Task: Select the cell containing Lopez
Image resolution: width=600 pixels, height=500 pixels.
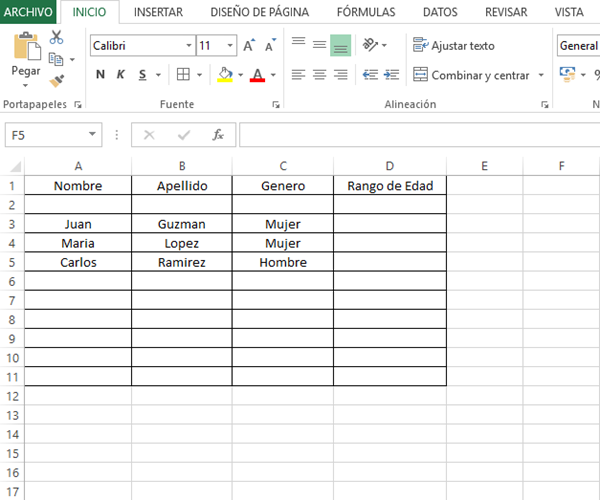Action: coord(182,243)
